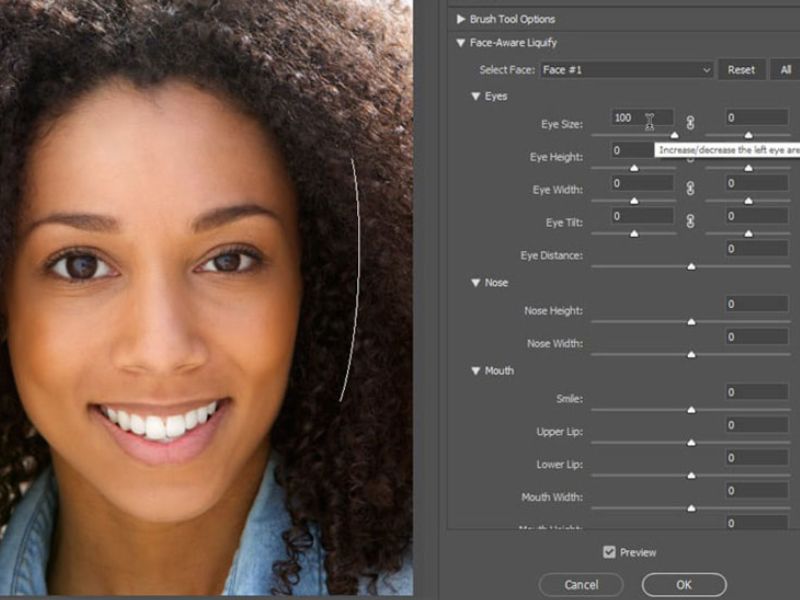Click the Smile value field
This screenshot has height=600, width=800.
[757, 392]
